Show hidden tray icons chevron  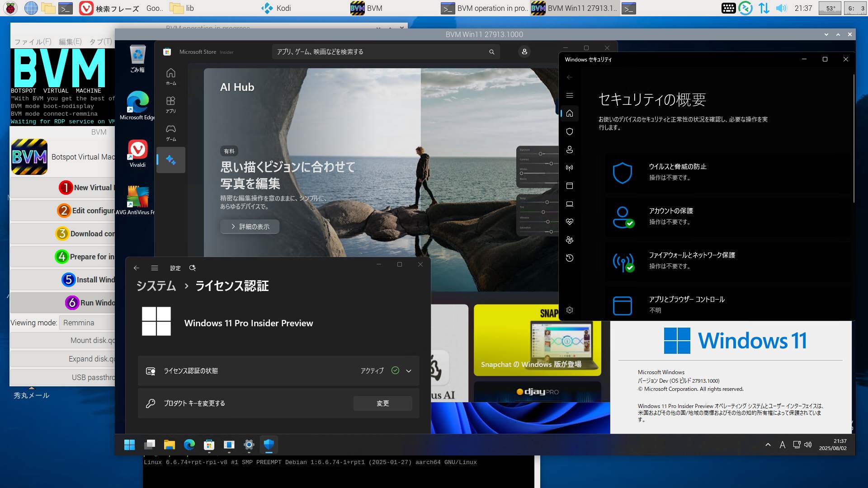[x=768, y=445]
